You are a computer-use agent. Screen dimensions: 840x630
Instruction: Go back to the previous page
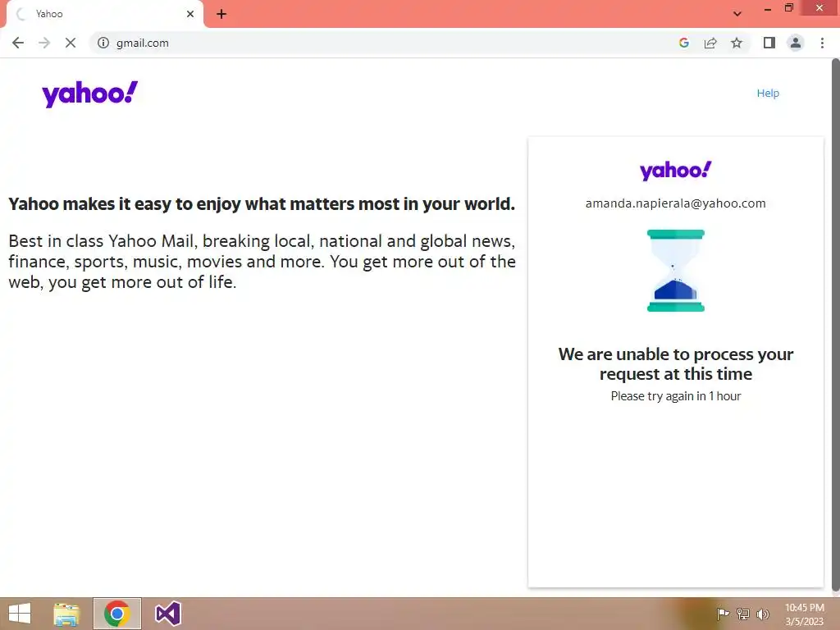[x=18, y=43]
